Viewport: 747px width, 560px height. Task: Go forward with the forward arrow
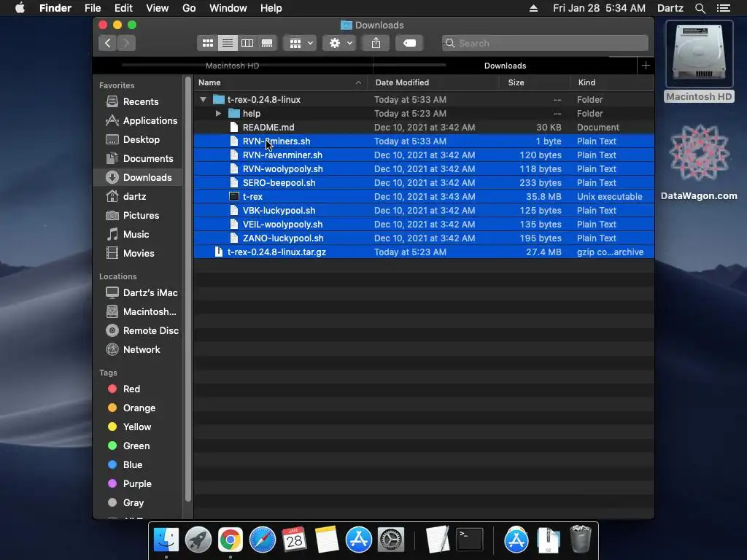tap(126, 43)
